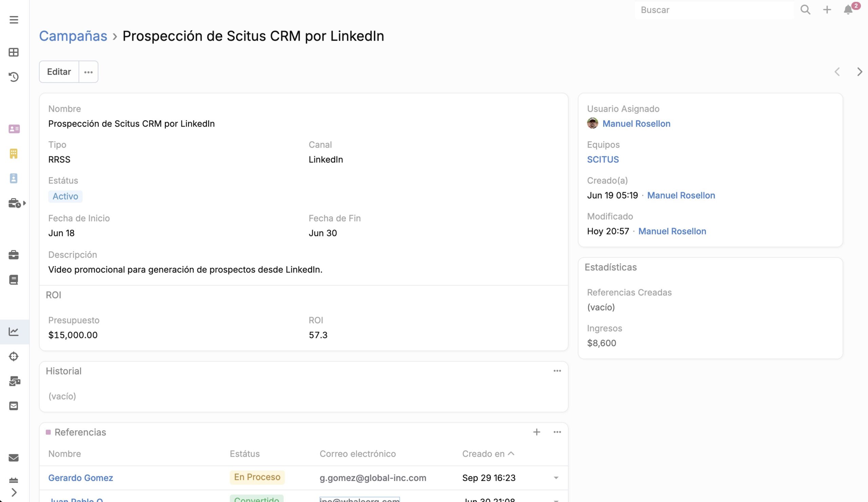Viewport: 868px width, 502px height.
Task: Open the solid envelope emails icon
Action: [x=14, y=458]
